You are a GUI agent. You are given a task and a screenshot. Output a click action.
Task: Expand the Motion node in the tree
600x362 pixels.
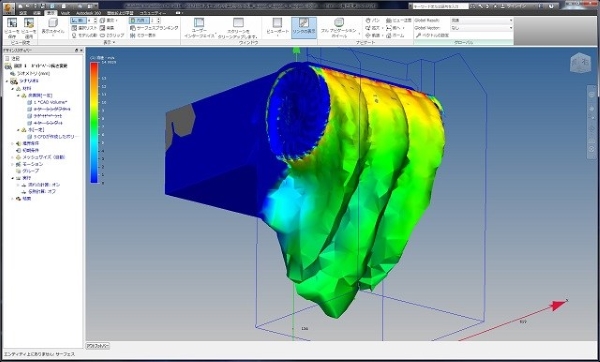[12, 164]
